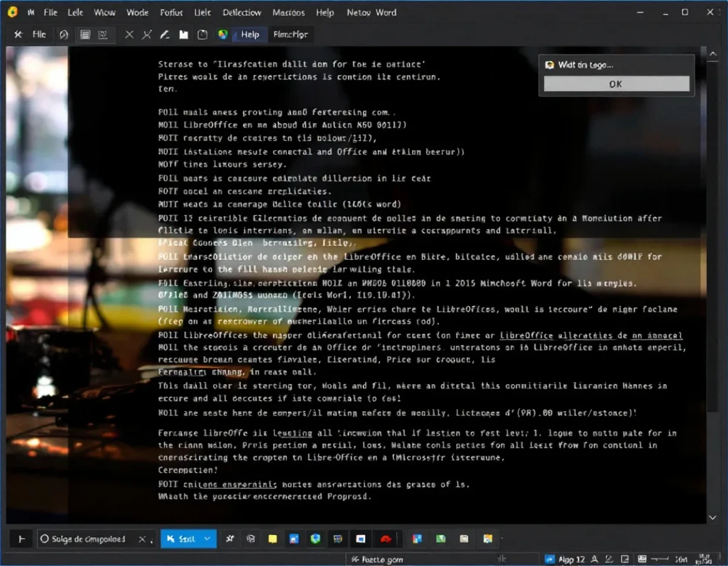728x566 pixels.
Task: Click the underlined enitens ensperninls link
Action: coord(228,484)
